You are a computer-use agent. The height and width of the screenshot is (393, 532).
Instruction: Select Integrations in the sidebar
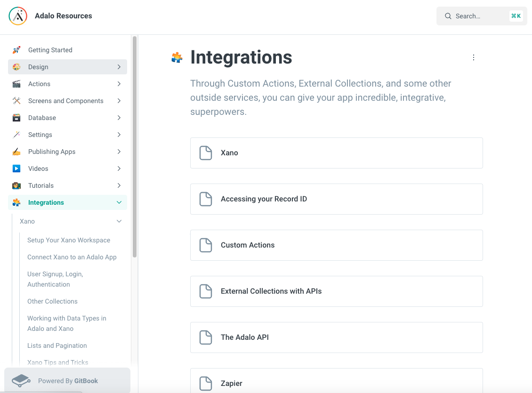pyautogui.click(x=67, y=202)
